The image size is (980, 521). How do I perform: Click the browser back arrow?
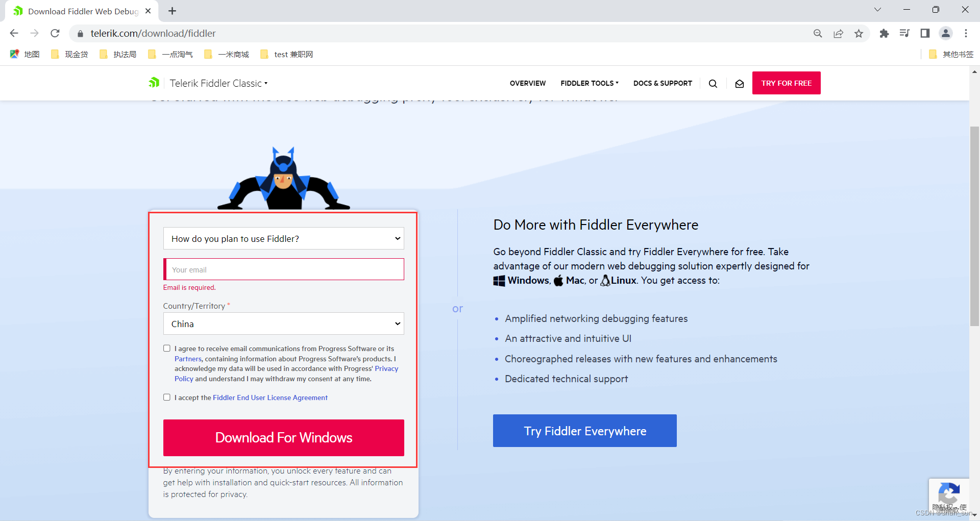tap(14, 33)
